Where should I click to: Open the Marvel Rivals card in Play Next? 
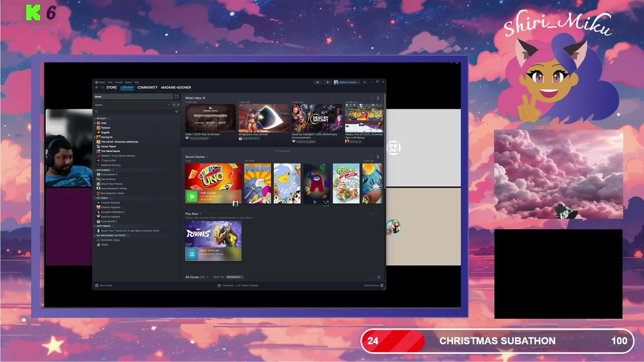pos(213,241)
